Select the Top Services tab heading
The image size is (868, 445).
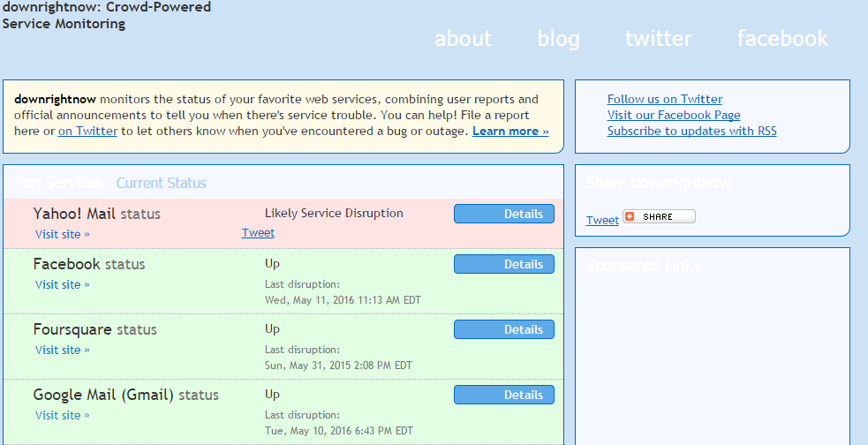coord(58,183)
